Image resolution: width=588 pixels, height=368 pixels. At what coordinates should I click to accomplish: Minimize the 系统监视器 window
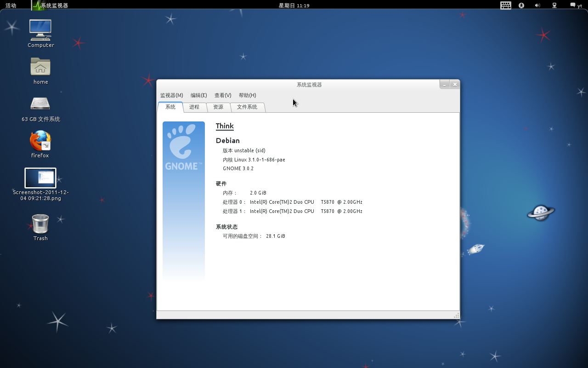pyautogui.click(x=444, y=85)
